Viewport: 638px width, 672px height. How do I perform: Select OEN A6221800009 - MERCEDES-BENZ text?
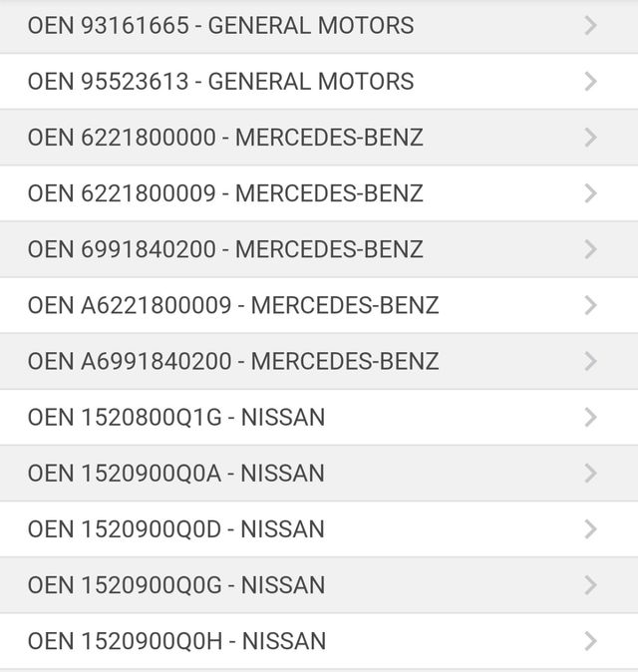tap(233, 304)
